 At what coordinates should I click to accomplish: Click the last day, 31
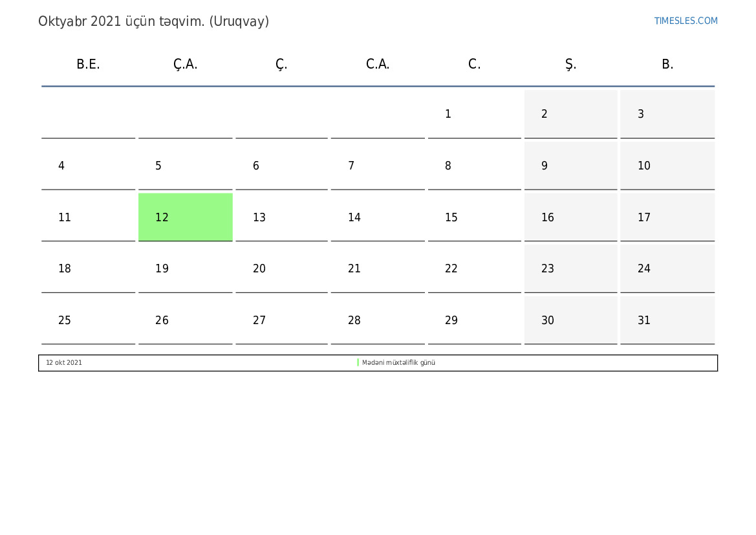667,320
